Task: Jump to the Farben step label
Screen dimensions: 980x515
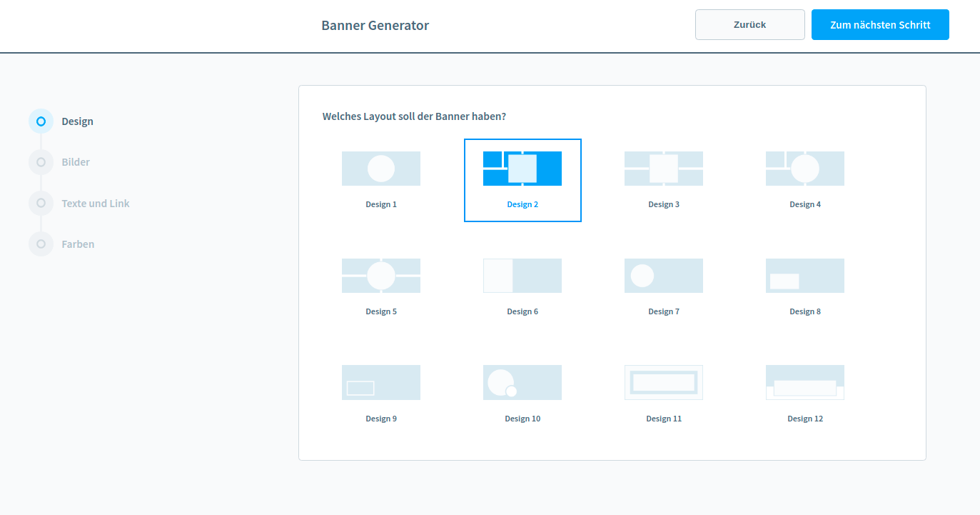Action: click(78, 244)
